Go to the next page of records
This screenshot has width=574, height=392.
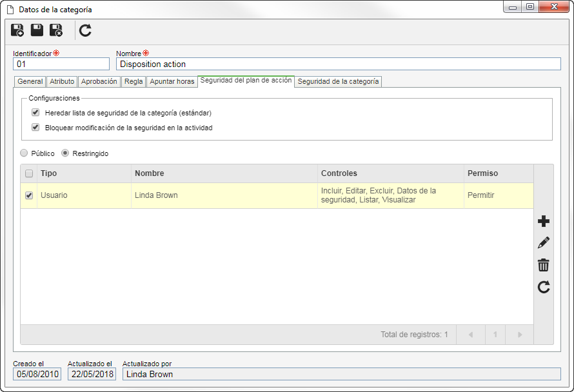(519, 335)
